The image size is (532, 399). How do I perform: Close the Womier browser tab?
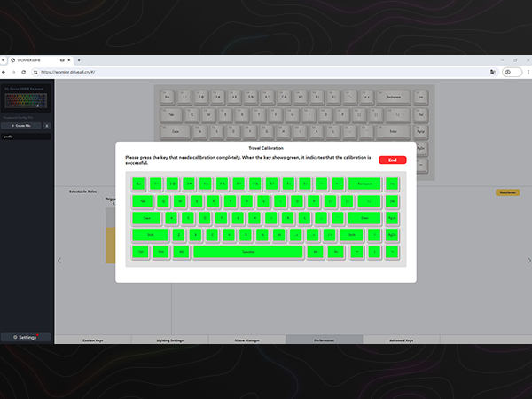tap(69, 60)
